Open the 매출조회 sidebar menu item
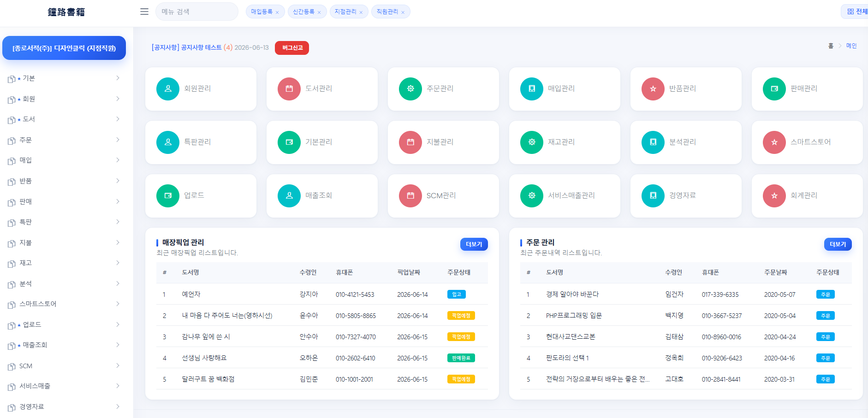Screen dimensions: 868x418 [64, 345]
